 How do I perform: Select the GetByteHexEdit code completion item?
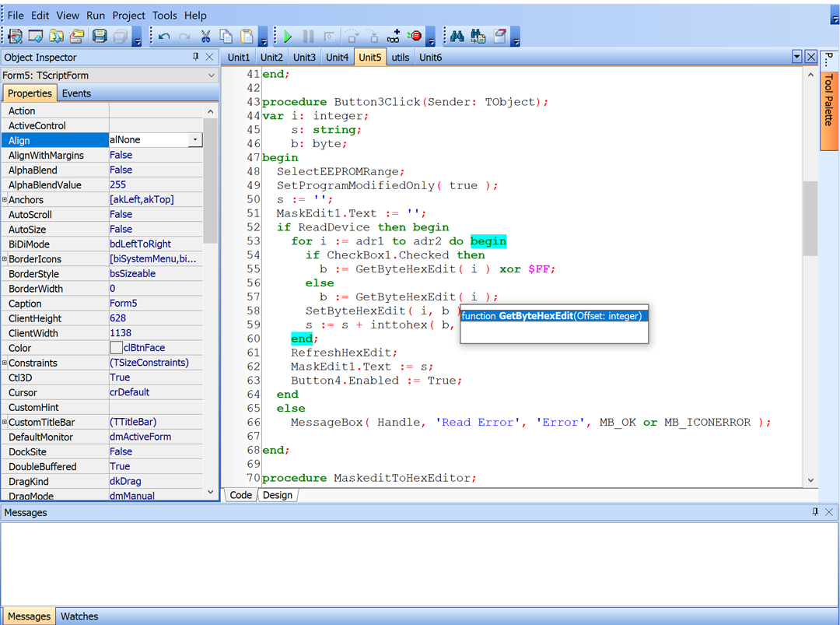(554, 316)
